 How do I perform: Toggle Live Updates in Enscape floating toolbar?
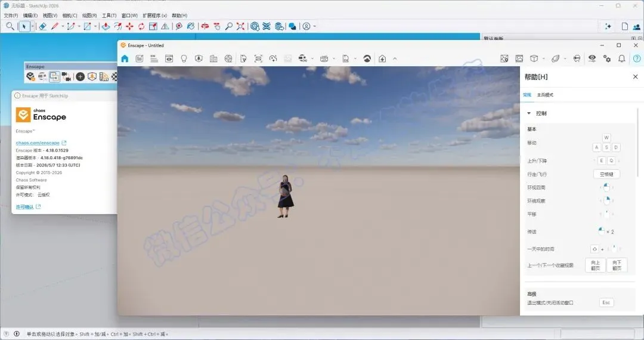[42, 76]
